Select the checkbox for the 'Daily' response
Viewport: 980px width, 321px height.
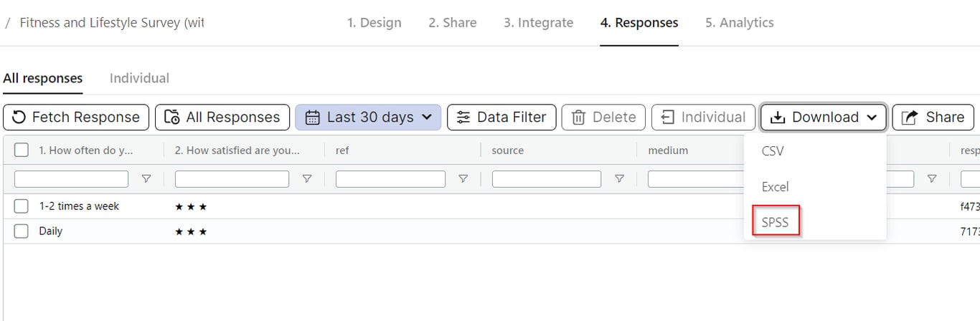click(22, 231)
